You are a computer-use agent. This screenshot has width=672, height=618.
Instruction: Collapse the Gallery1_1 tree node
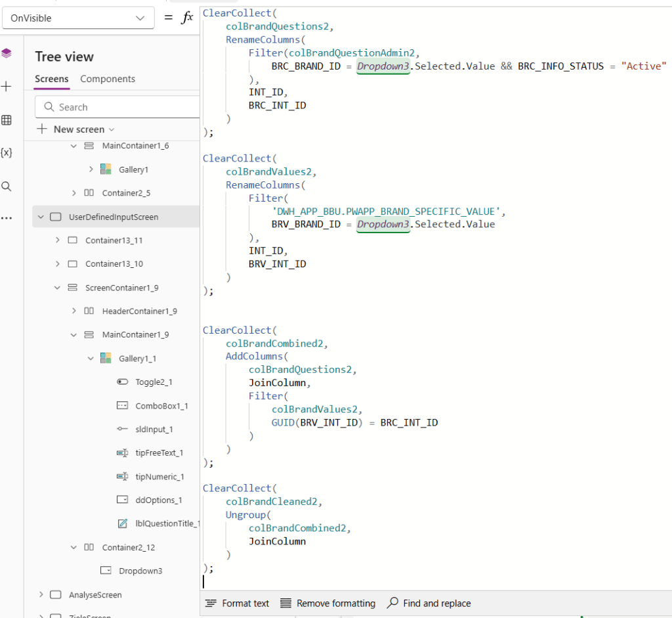[91, 358]
